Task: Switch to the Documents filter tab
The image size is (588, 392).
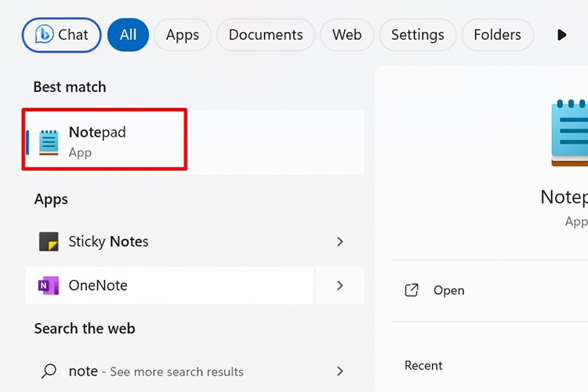Action: point(266,34)
